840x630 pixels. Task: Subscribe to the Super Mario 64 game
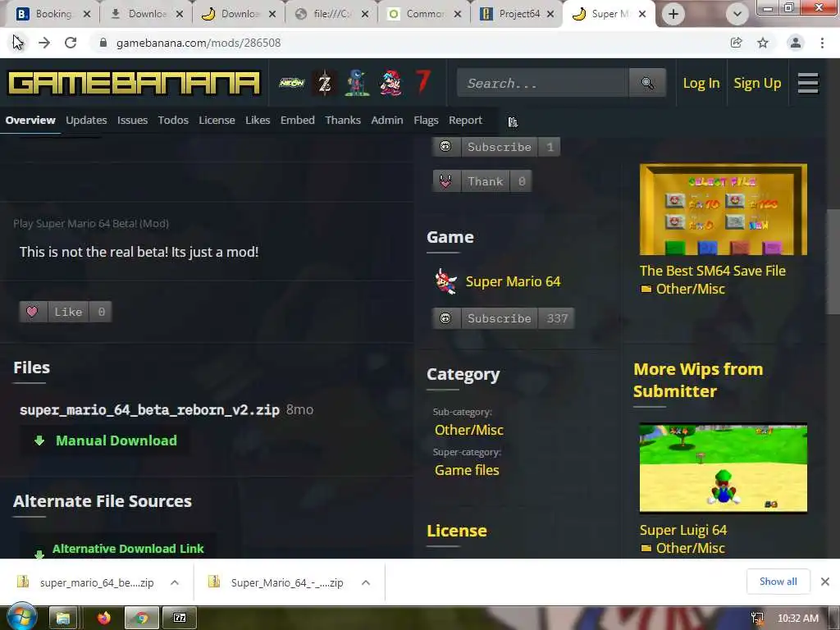[x=503, y=318]
